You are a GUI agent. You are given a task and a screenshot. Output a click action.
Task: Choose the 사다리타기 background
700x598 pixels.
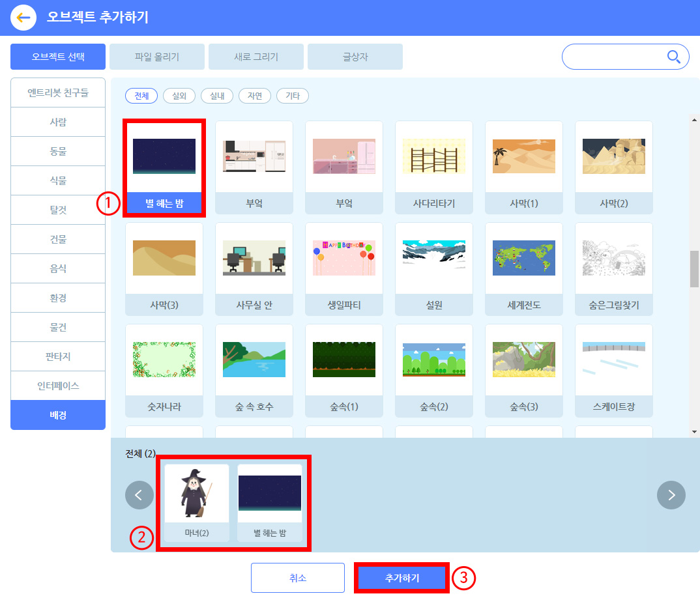pyautogui.click(x=434, y=168)
